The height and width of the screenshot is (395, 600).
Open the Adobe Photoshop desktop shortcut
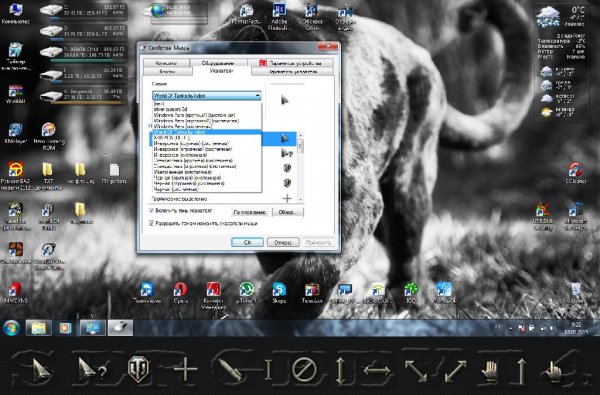coord(279,16)
